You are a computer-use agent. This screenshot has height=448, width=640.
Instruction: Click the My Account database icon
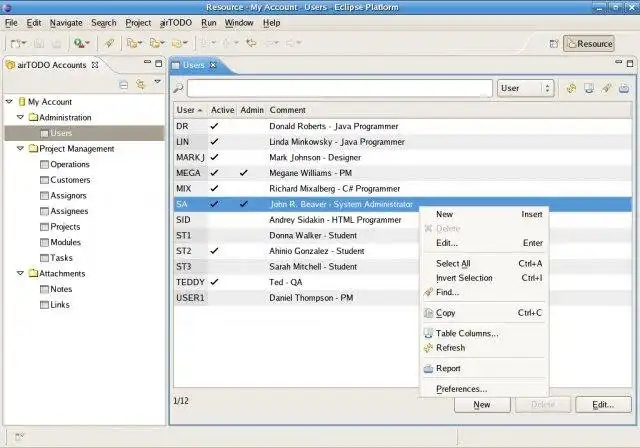click(22, 102)
